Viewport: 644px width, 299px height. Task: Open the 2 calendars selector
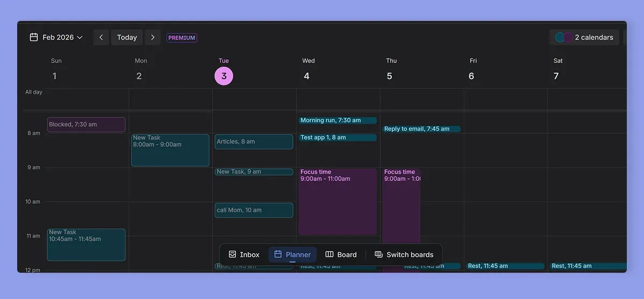[x=584, y=38]
